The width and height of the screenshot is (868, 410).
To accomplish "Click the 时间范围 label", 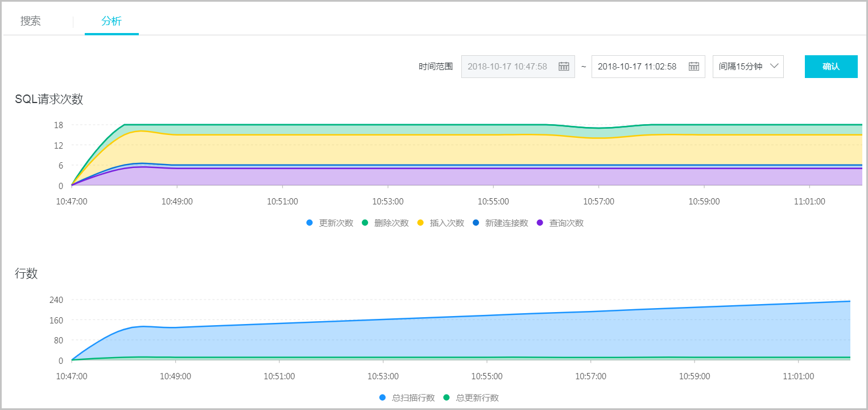I will pos(436,67).
